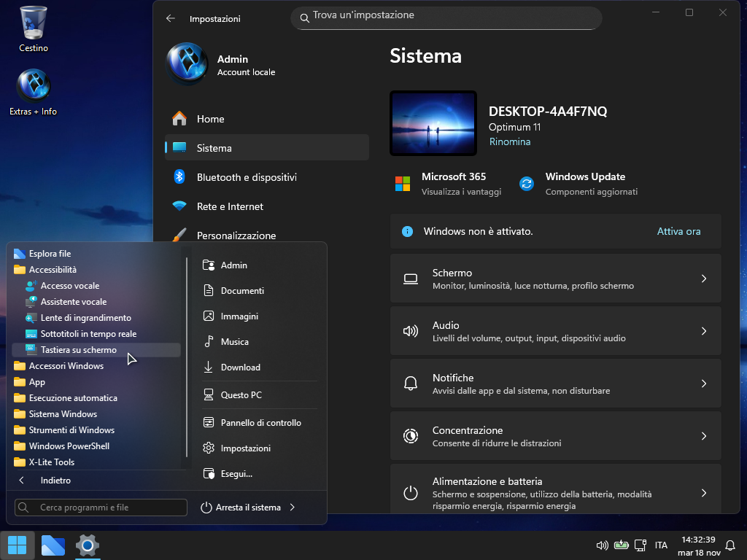
Task: Click the desktop wallpaper thumbnail preview
Action: (x=433, y=123)
